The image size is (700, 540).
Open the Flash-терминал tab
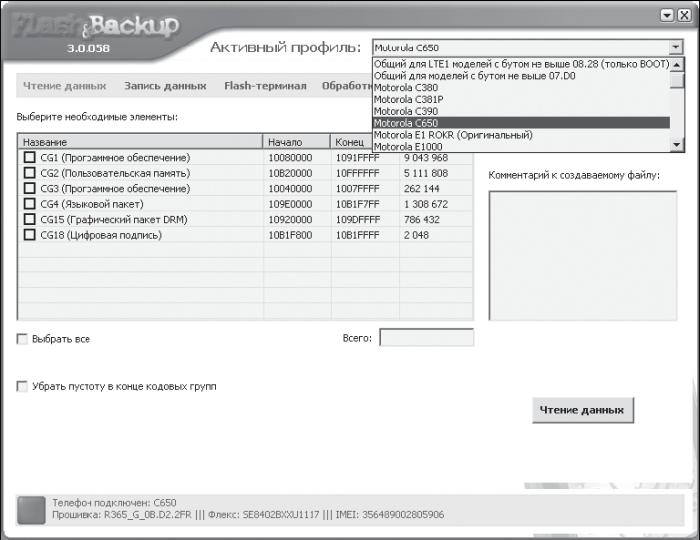point(265,86)
